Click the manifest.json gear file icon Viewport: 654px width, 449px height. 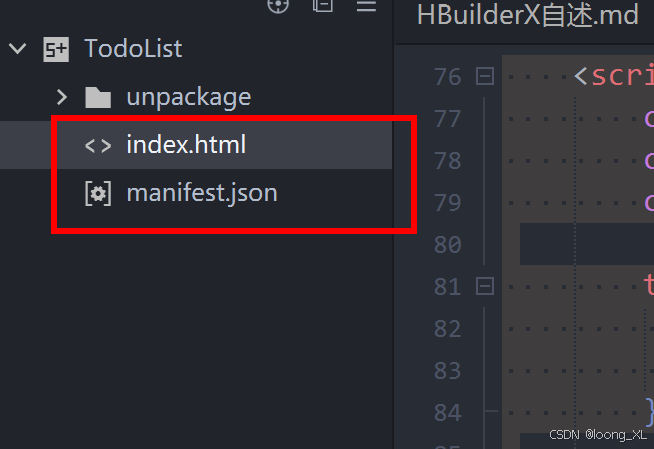pyautogui.click(x=98, y=193)
